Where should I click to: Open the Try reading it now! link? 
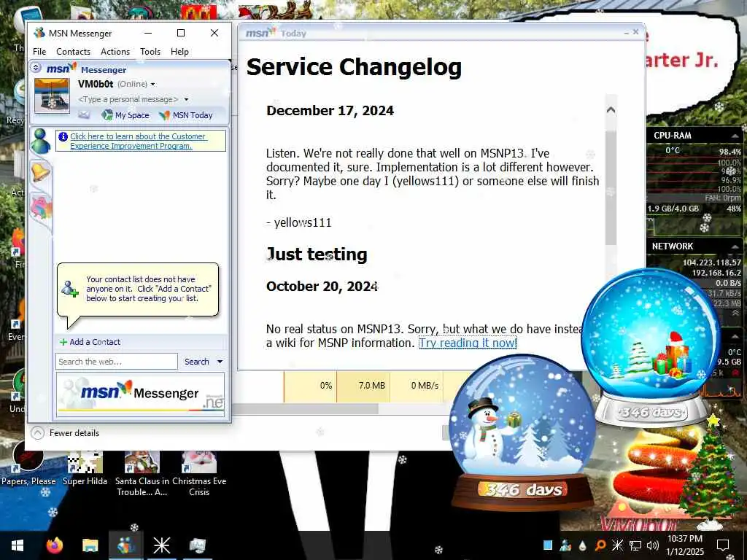pos(468,343)
